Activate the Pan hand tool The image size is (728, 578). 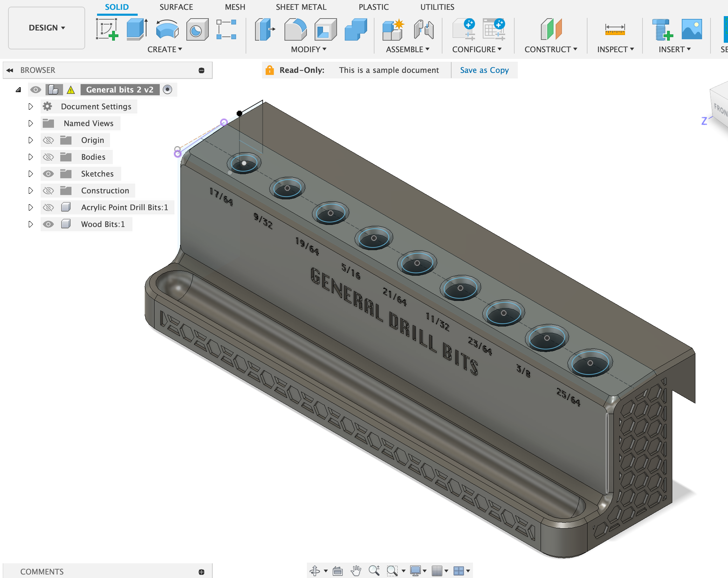point(356,571)
